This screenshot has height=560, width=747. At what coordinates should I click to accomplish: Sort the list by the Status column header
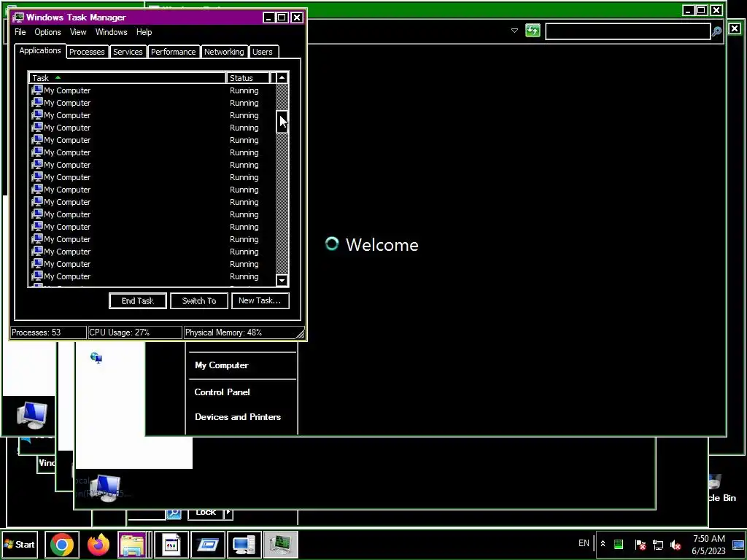pyautogui.click(x=248, y=77)
